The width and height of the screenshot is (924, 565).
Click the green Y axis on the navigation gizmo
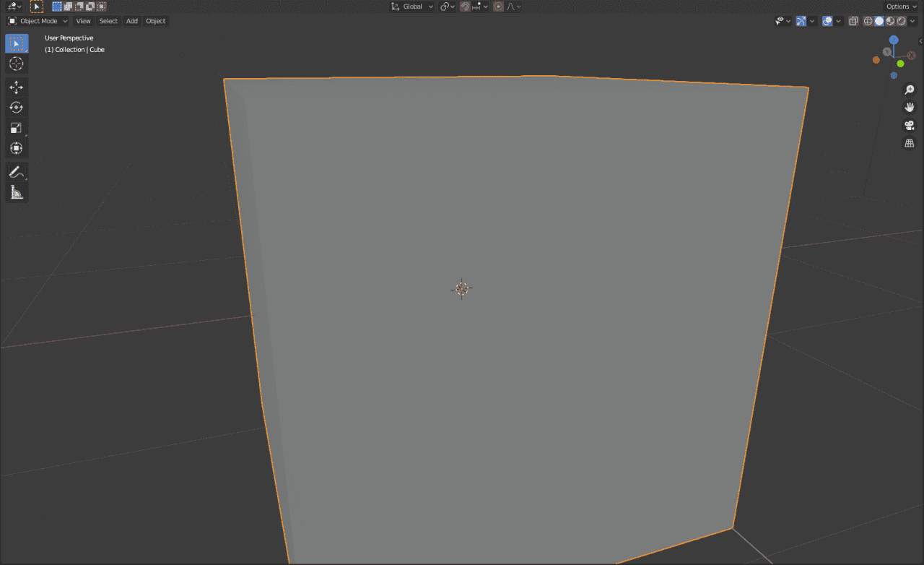[x=899, y=64]
